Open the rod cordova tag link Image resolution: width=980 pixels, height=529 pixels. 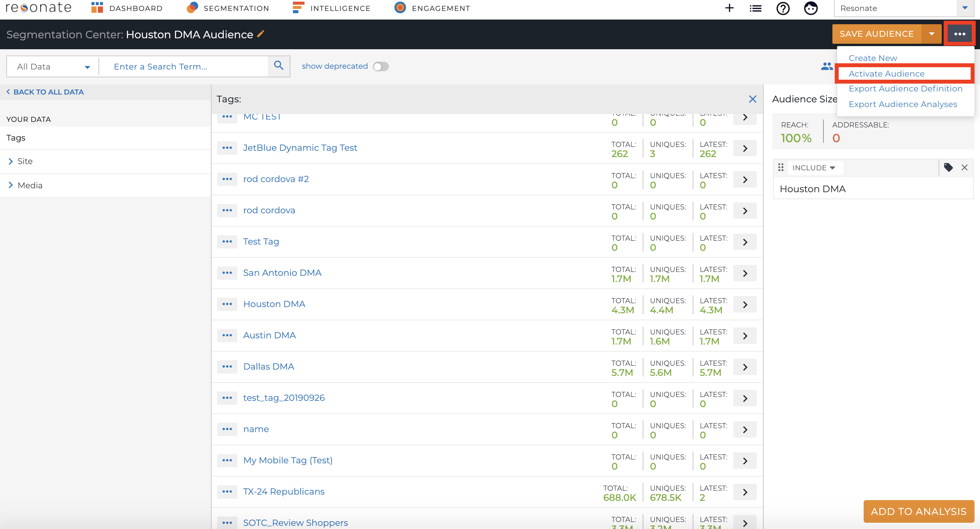(269, 211)
